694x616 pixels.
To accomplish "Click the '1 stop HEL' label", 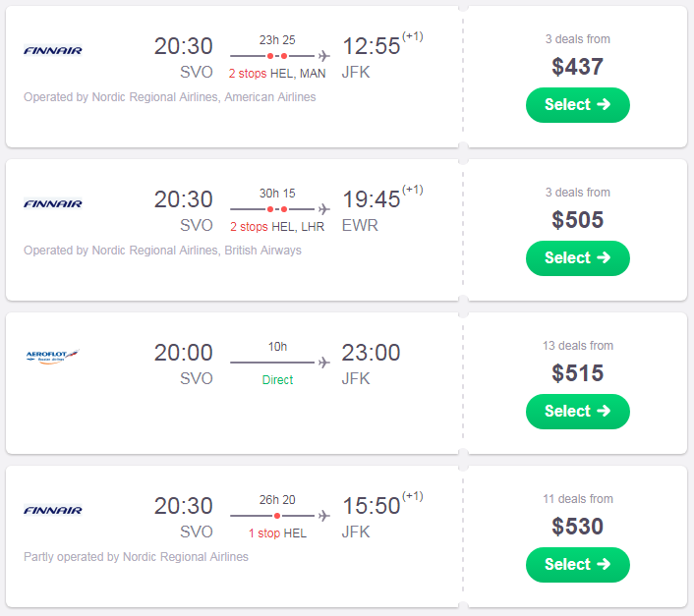I will tap(277, 533).
